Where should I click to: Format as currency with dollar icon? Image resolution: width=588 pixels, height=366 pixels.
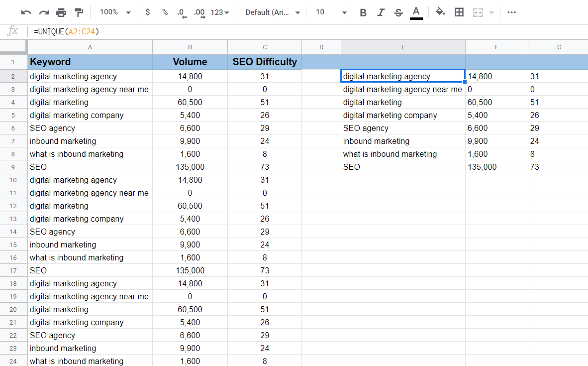148,12
